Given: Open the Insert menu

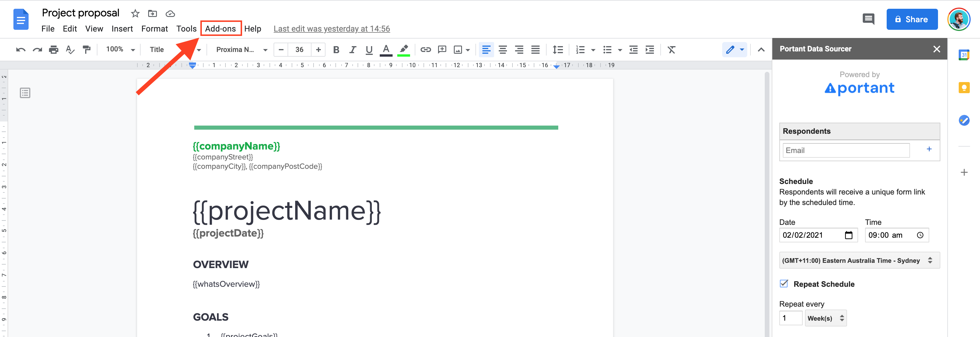Looking at the screenshot, I should click(x=122, y=29).
